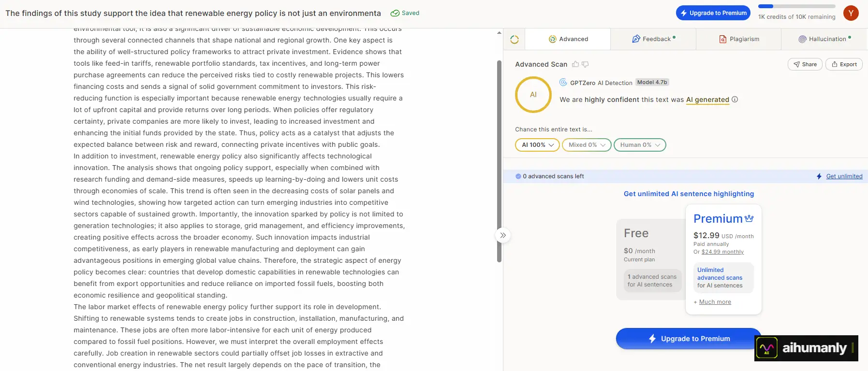This screenshot has width=868, height=371.
Task: Click the '$24.99 monthly' link
Action: [x=722, y=252]
